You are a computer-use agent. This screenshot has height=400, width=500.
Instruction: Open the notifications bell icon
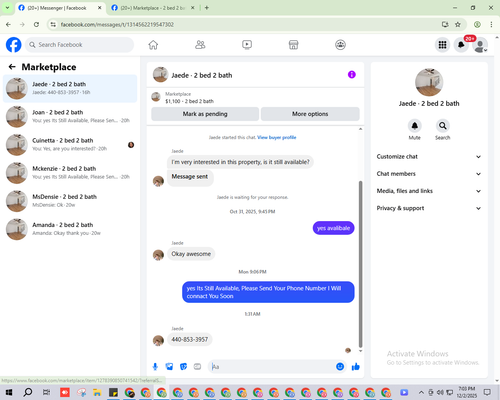[461, 45]
